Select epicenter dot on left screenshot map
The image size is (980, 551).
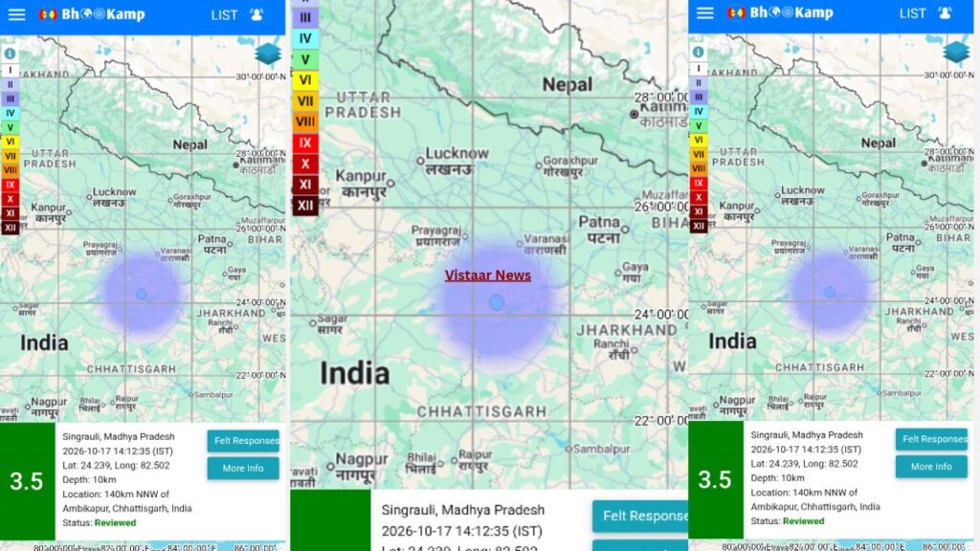tap(142, 294)
